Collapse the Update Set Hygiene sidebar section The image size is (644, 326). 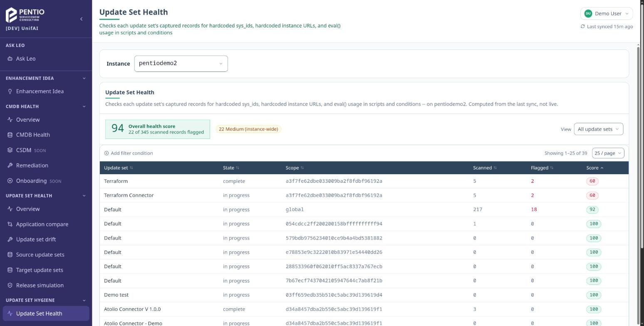coord(84,300)
